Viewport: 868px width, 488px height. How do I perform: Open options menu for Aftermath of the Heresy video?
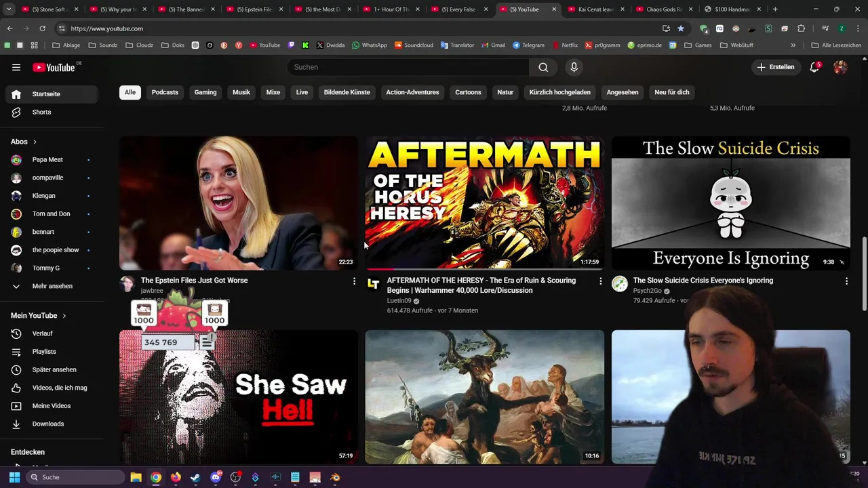pyautogui.click(x=600, y=281)
